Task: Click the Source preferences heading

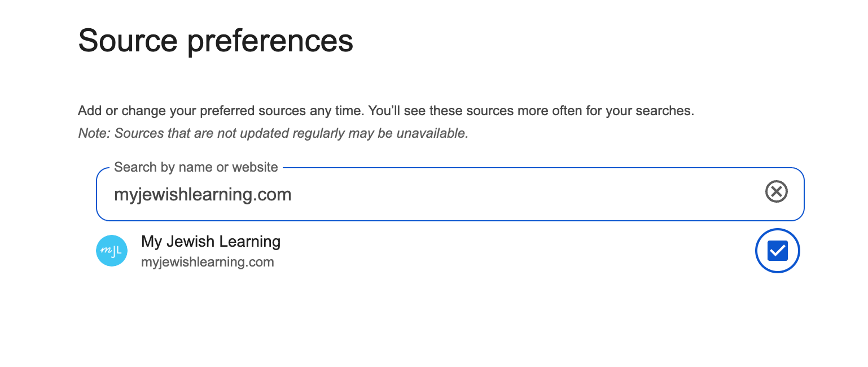Action: point(216,41)
